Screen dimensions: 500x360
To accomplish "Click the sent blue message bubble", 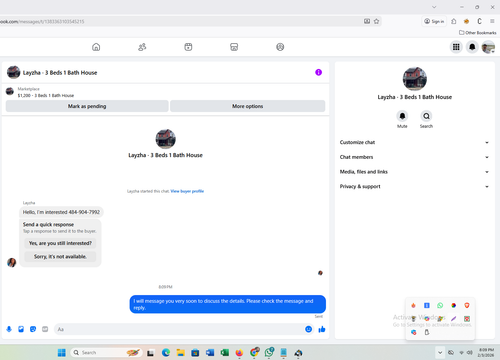I will click(228, 304).
